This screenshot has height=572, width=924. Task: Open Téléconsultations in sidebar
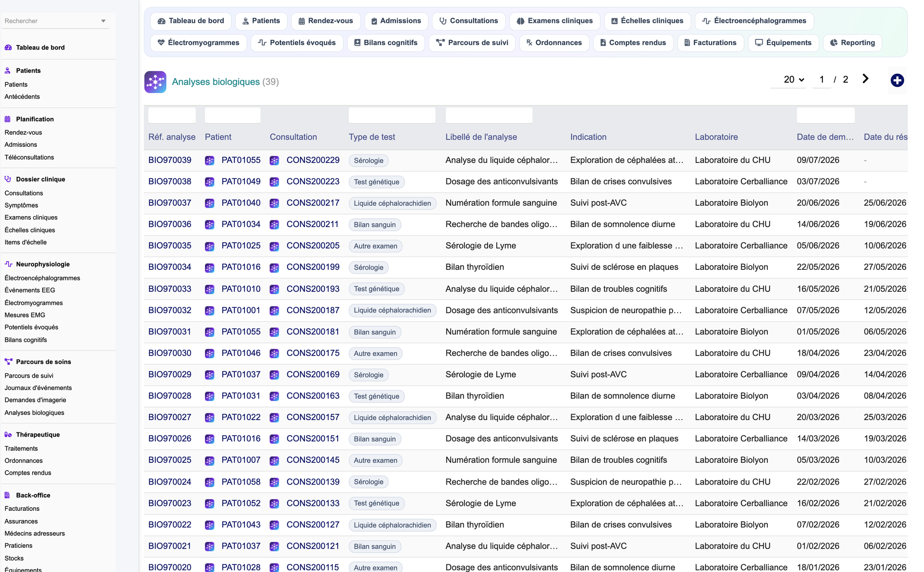(29, 157)
